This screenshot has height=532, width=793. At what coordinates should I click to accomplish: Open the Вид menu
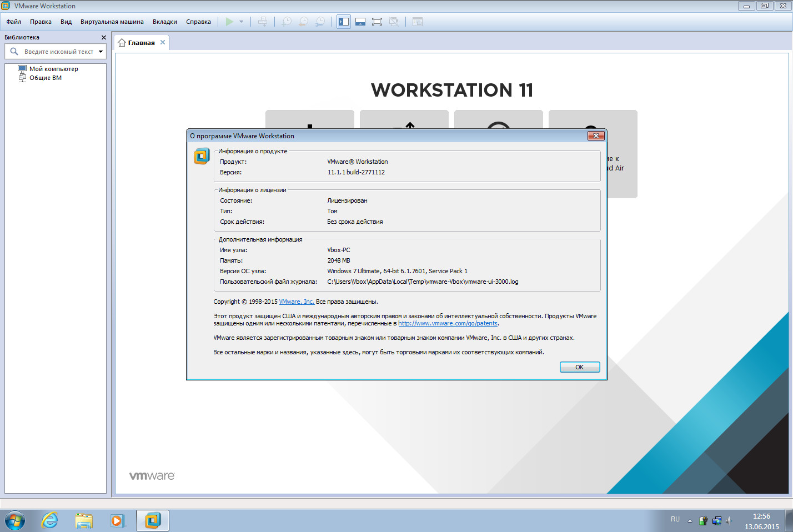[x=66, y=22]
